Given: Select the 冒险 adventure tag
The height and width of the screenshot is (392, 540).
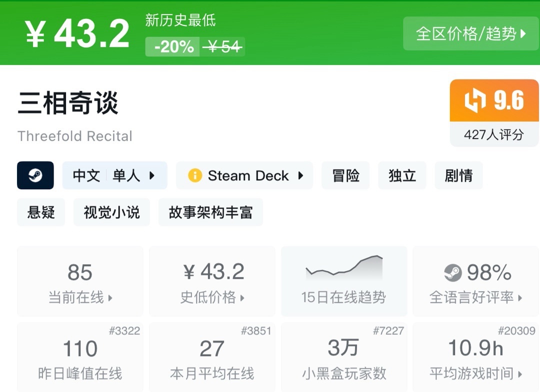Looking at the screenshot, I should [345, 175].
